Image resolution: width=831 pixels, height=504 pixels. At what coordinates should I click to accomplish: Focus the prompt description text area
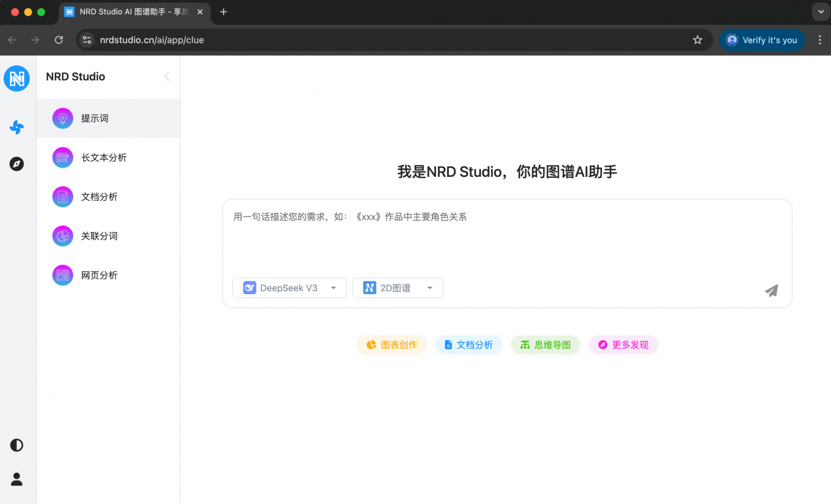507,237
